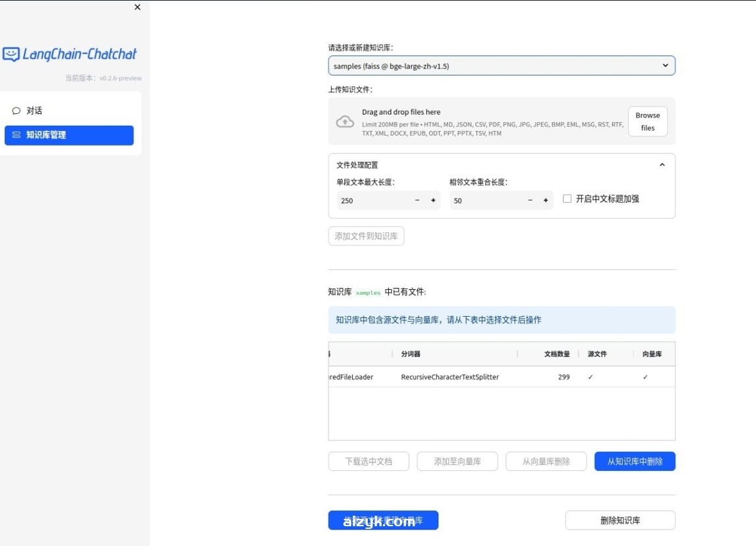Click the 下载选中文档 button

368,461
